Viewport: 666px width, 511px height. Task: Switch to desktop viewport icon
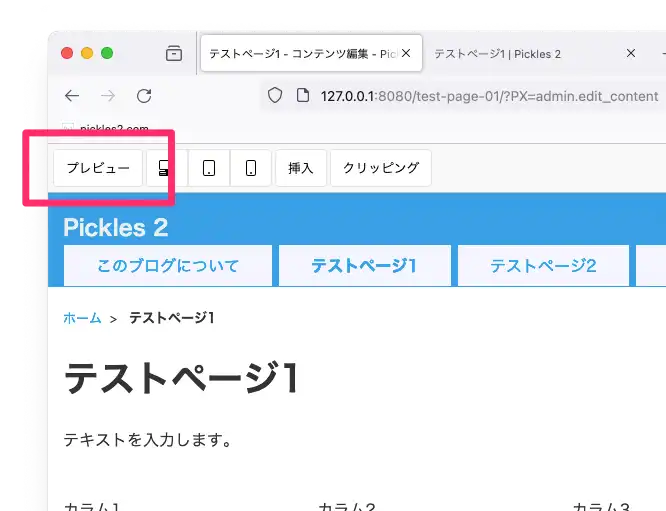(160, 168)
